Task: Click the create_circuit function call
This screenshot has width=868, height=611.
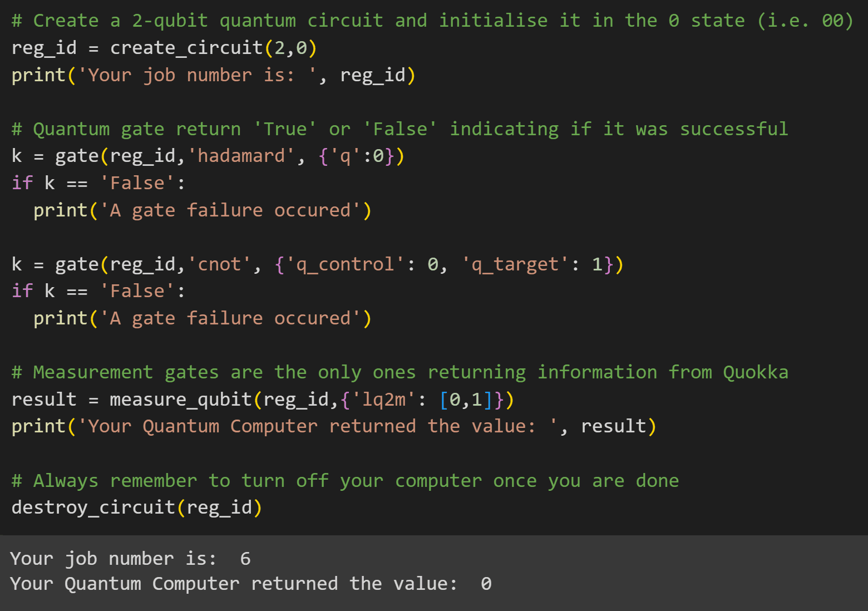Action: tap(186, 48)
